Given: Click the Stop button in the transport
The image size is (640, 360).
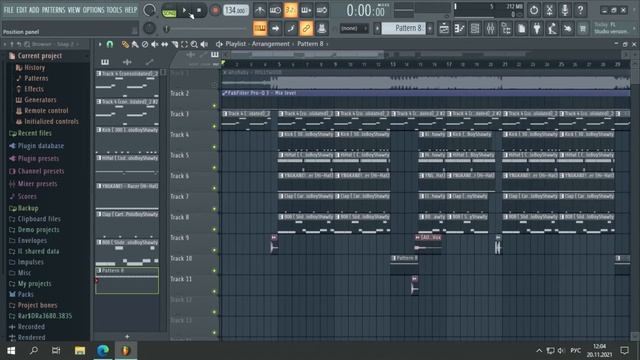Looking at the screenshot, I should pos(199,10).
